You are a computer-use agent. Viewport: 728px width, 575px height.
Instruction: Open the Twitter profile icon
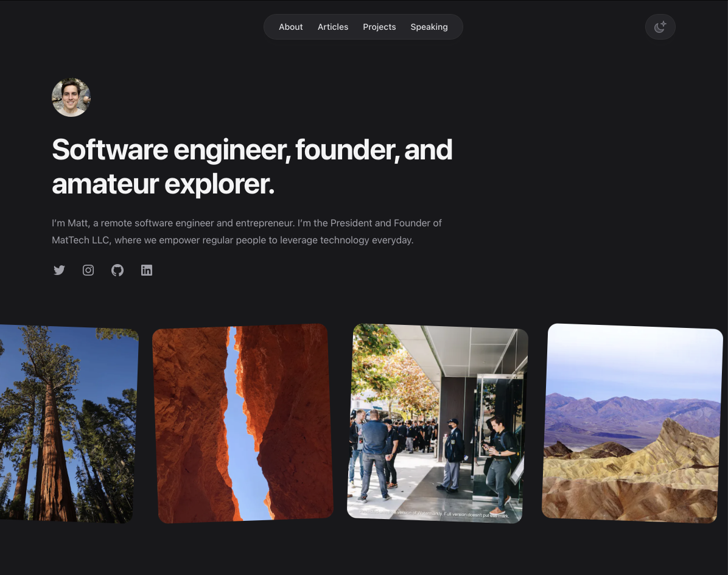[x=59, y=270]
